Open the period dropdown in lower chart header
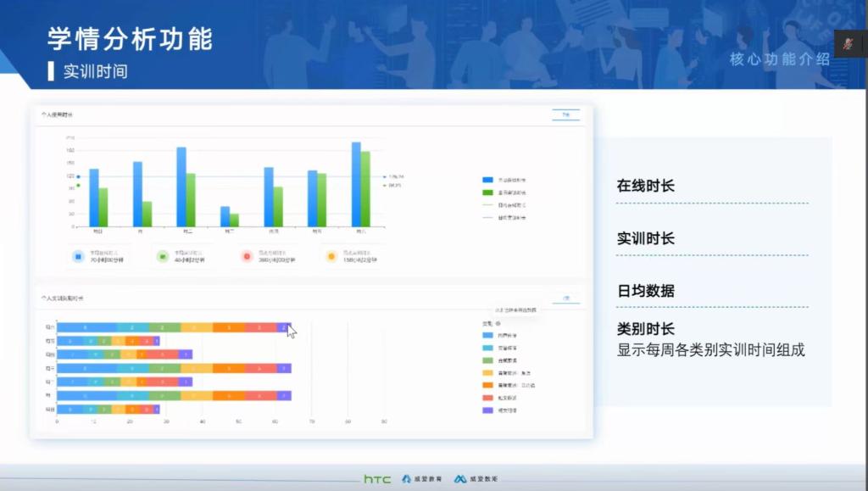868x491 pixels. click(x=565, y=299)
